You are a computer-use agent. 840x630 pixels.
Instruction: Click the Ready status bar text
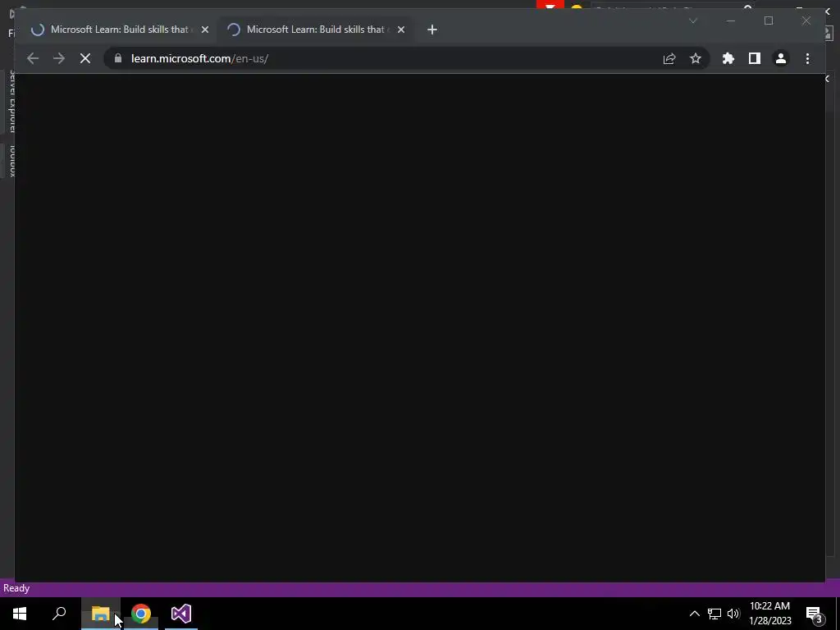[x=16, y=588]
